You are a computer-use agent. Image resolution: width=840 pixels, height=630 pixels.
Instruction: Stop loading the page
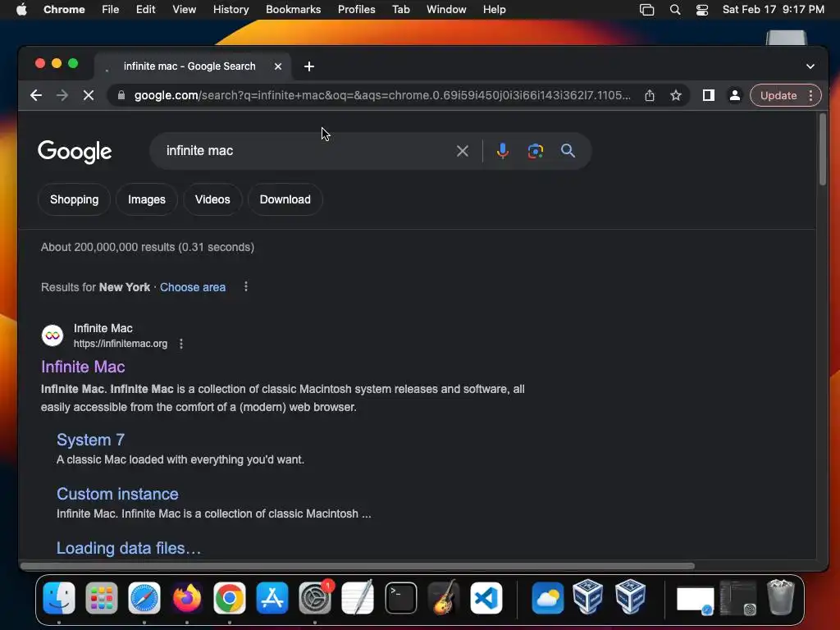[89, 95]
